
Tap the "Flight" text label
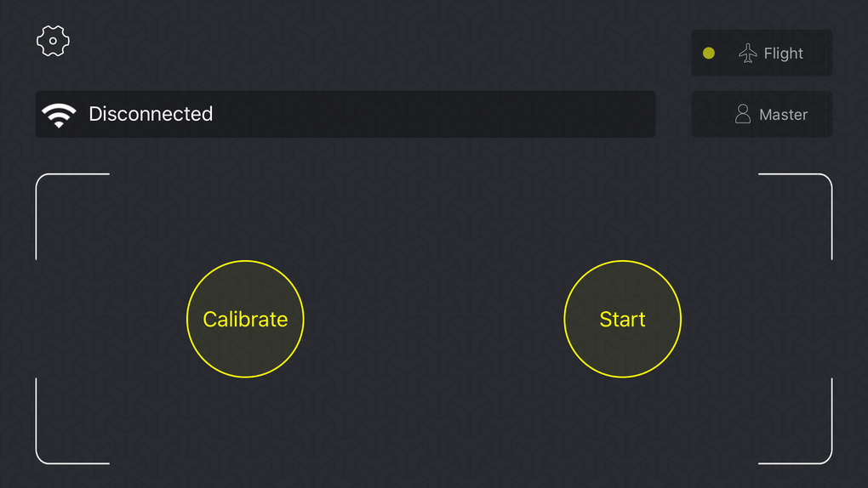click(783, 54)
